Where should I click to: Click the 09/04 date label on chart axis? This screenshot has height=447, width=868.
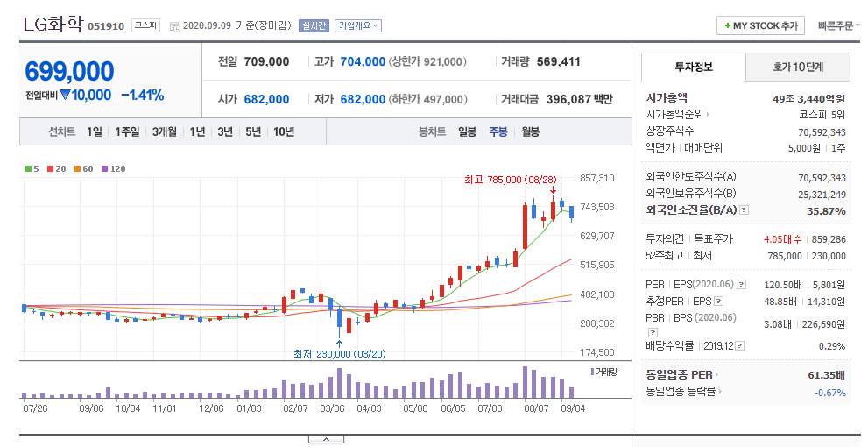(x=573, y=408)
